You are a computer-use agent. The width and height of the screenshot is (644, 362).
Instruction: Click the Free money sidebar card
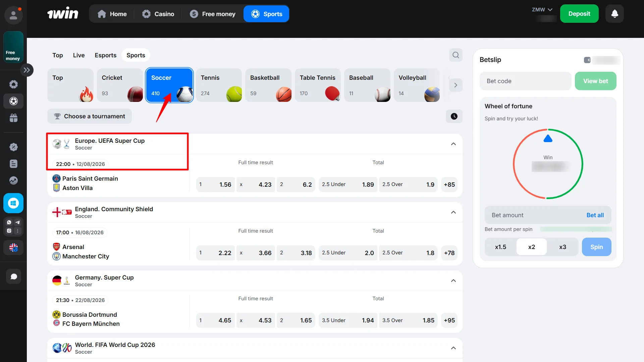point(13,47)
